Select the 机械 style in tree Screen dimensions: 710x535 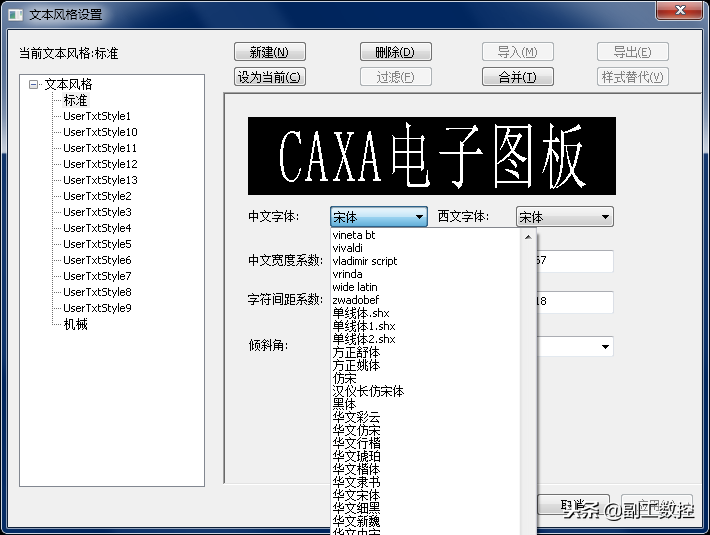point(75,324)
